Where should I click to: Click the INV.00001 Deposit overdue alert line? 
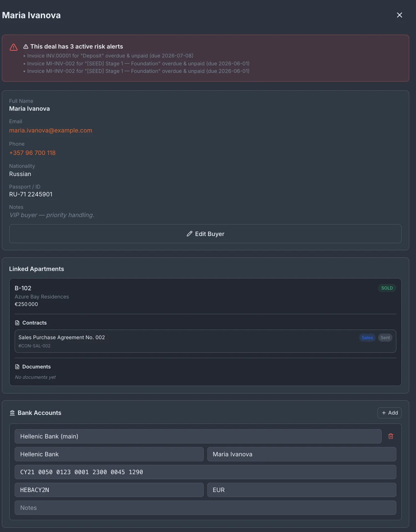108,56
